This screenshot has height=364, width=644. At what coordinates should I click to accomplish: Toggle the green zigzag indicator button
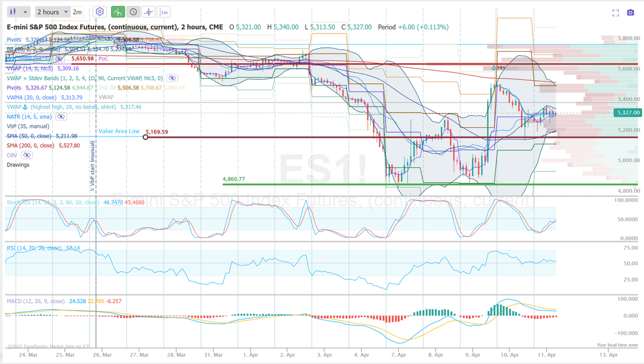click(118, 12)
